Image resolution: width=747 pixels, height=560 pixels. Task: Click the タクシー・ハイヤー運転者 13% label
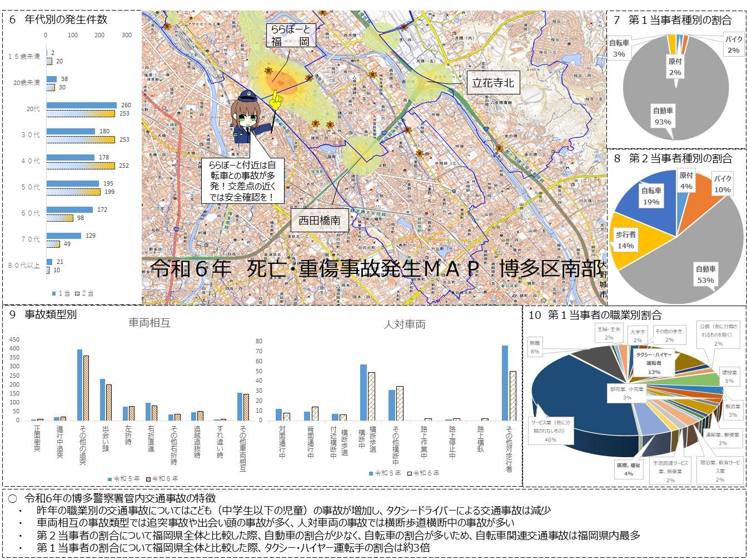tap(654, 363)
